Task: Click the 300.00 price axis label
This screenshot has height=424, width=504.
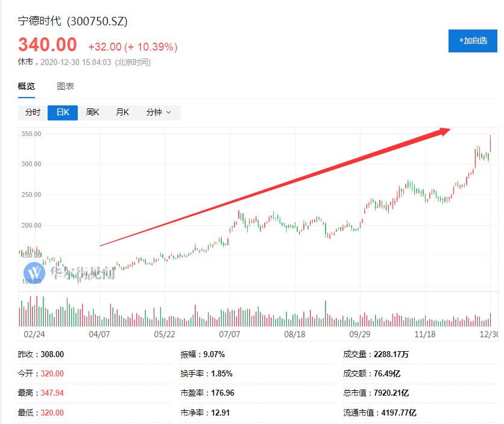Action: tap(31, 164)
